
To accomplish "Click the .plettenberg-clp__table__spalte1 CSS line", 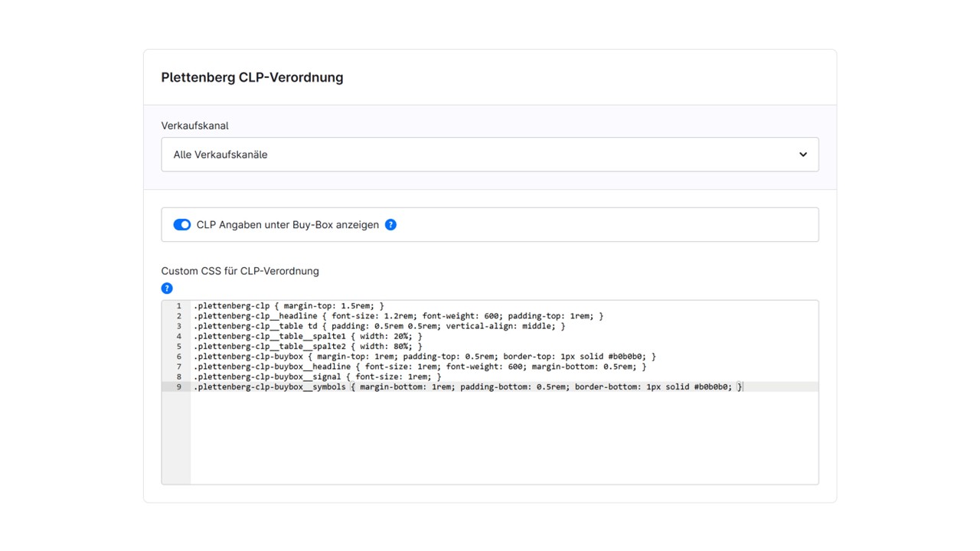I will [x=307, y=336].
